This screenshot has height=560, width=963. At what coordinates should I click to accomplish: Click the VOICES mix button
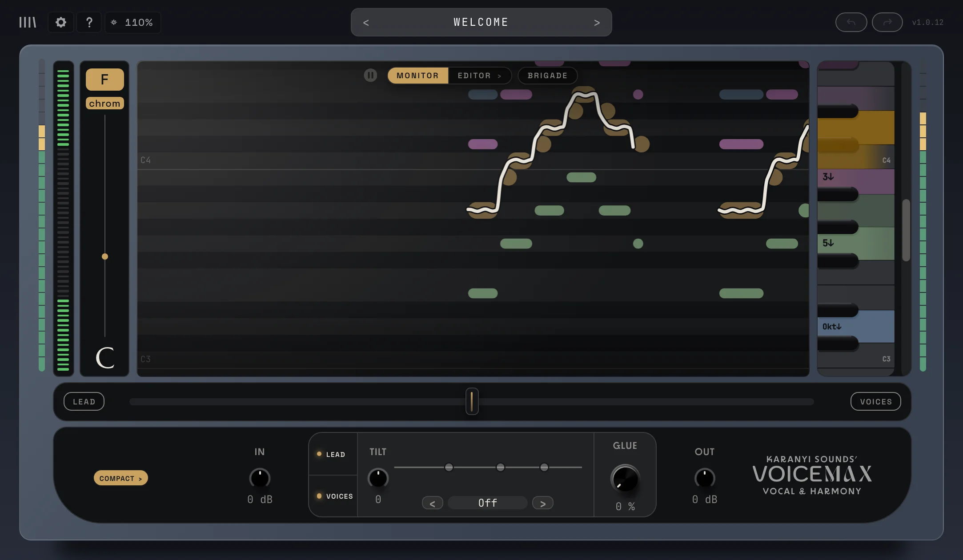[x=875, y=401]
